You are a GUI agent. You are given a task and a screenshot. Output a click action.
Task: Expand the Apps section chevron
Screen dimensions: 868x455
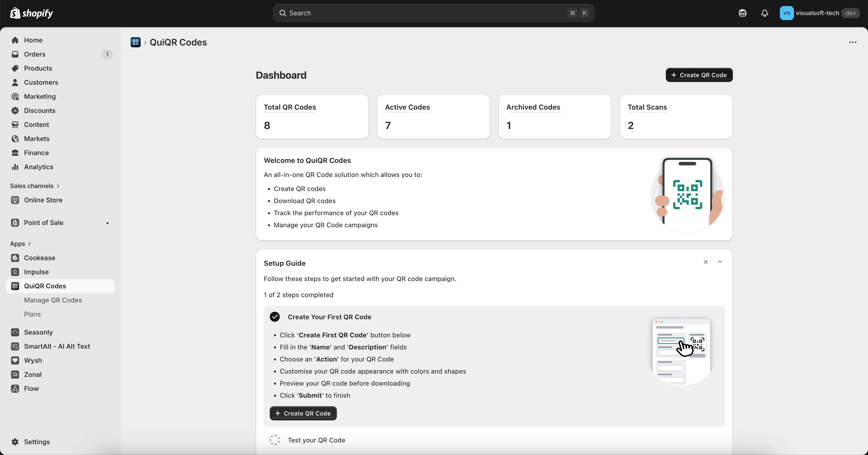30,244
